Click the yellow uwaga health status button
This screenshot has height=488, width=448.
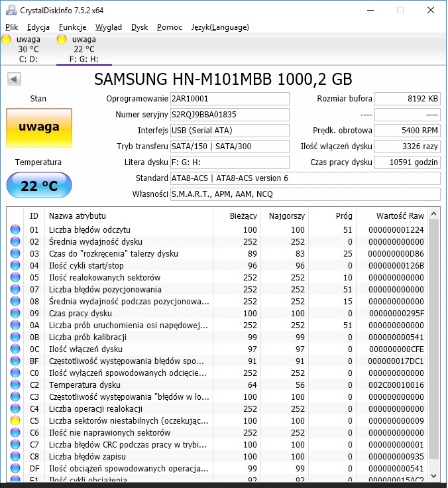pos(39,127)
